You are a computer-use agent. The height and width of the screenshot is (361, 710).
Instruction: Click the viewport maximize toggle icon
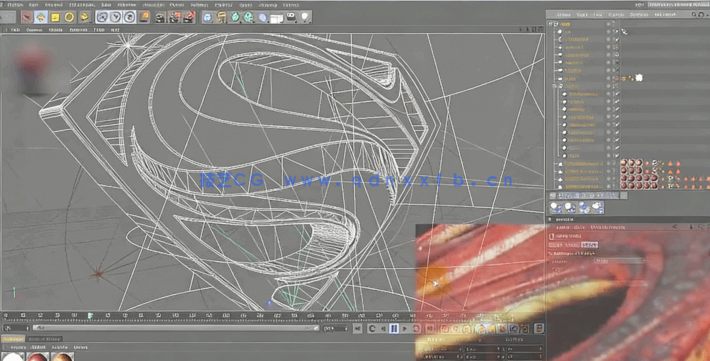click(x=540, y=29)
